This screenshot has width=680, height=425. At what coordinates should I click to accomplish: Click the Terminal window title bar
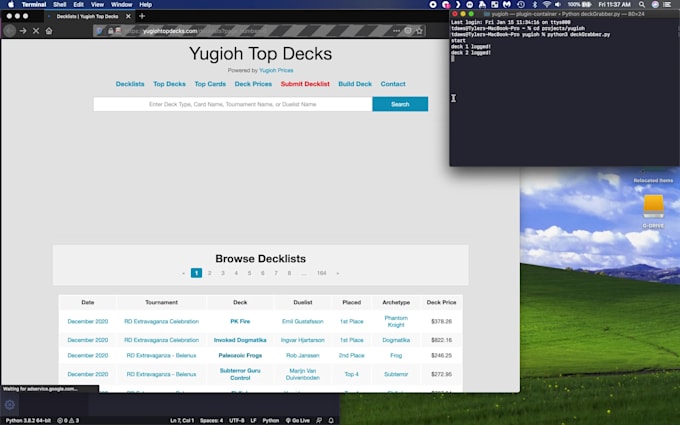[564, 14]
